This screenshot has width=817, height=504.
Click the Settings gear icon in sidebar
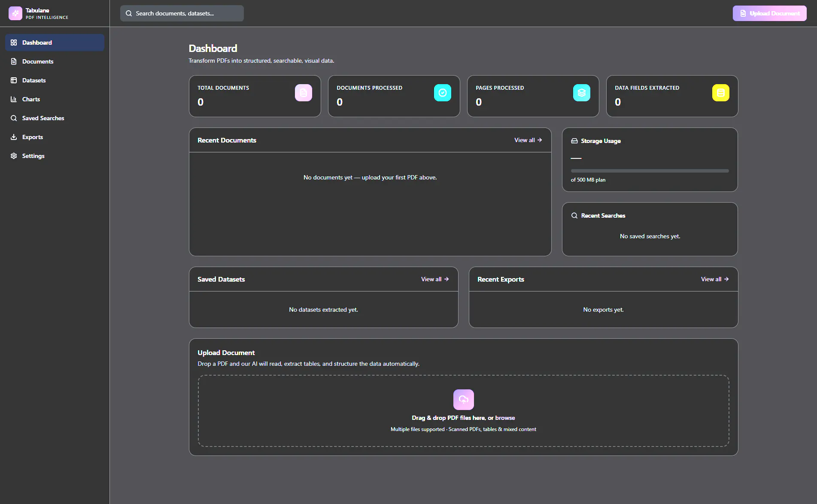(x=14, y=156)
